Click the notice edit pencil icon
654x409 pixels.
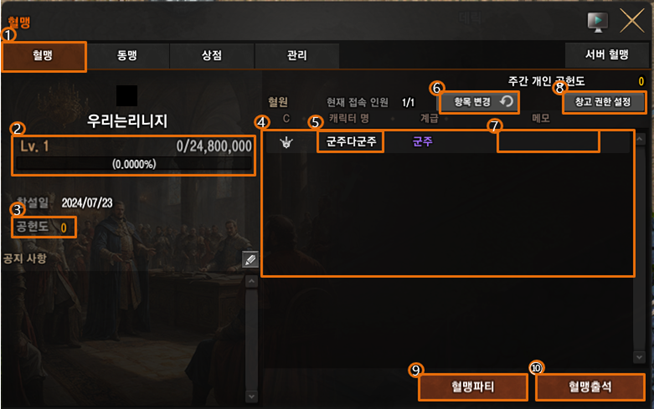point(250,260)
